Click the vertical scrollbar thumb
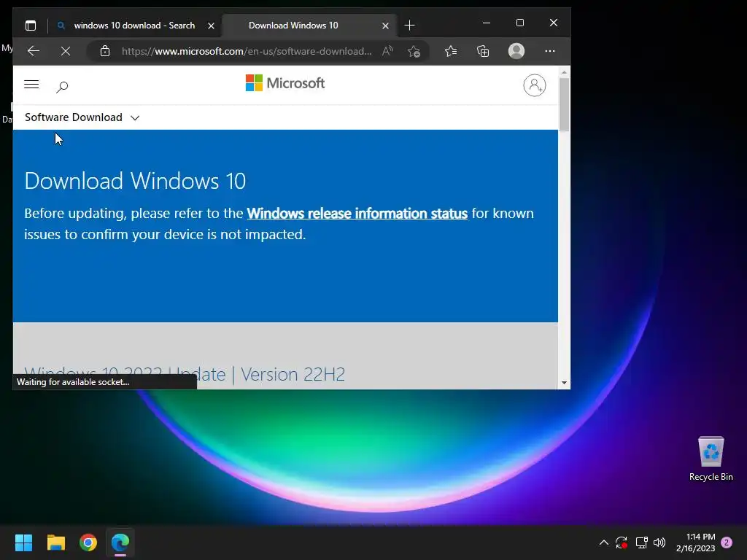 (x=564, y=104)
